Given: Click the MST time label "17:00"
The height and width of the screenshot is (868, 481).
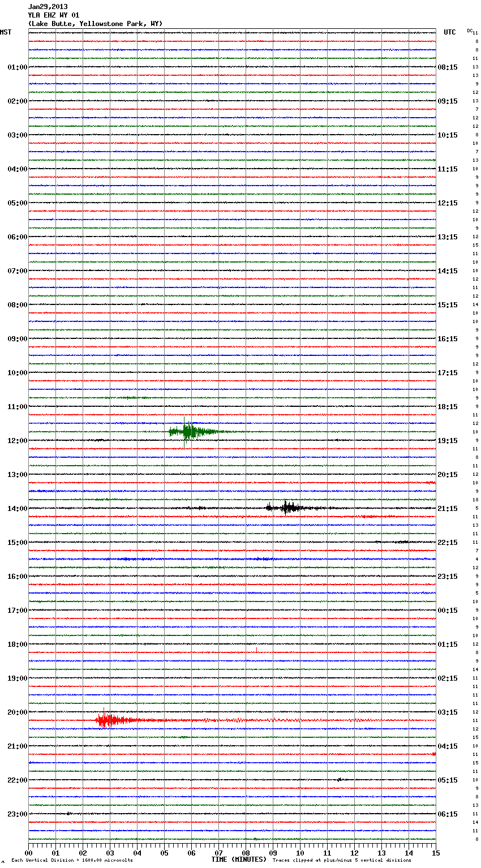Looking at the screenshot, I should tap(18, 611).
